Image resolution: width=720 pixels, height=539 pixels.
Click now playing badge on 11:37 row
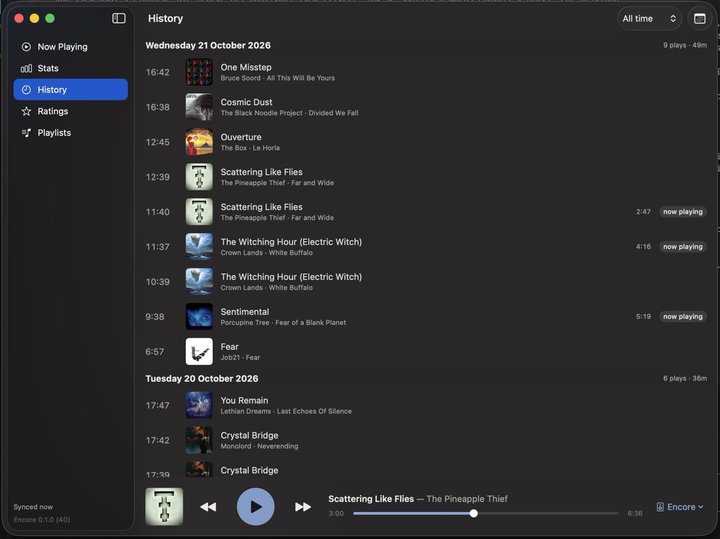682,247
